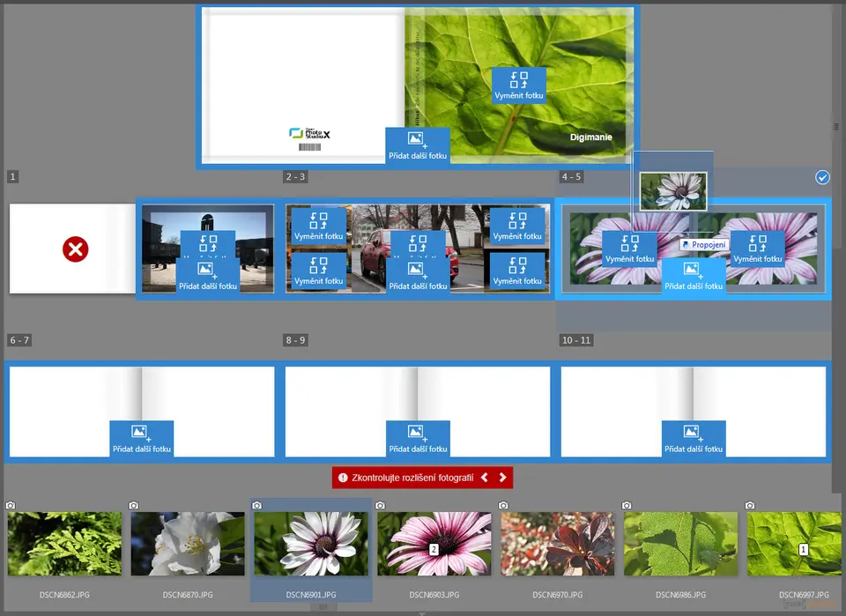Image resolution: width=846 pixels, height=616 pixels.
Task: Go to previous resolution warning
Action: point(485,478)
